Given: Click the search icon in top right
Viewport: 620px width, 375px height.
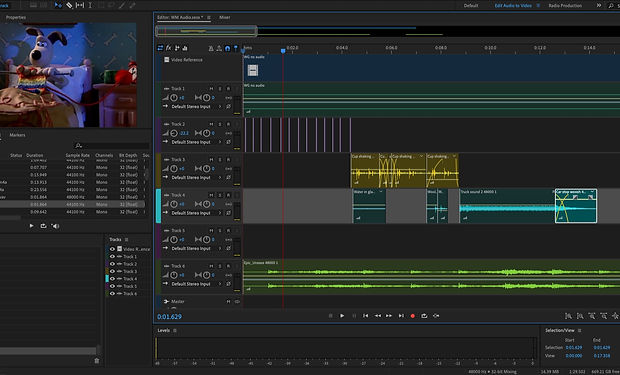Looking at the screenshot, I should pos(611,6).
